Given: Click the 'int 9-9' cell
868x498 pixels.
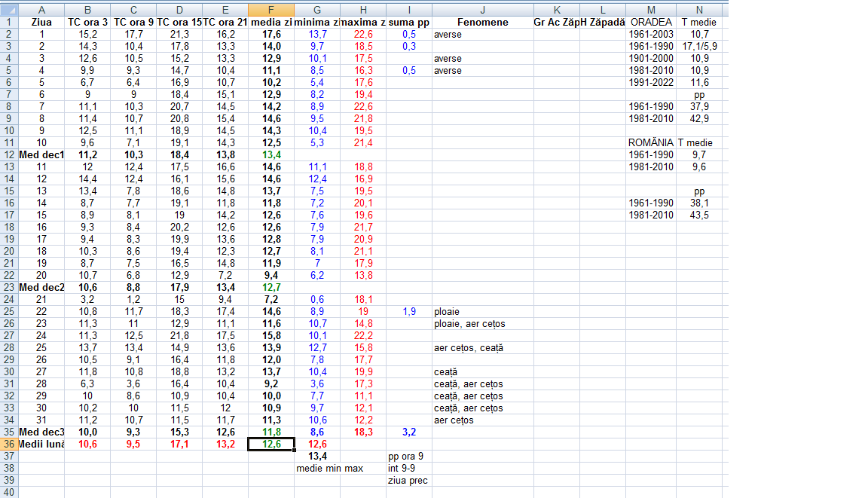Looking at the screenshot, I should pos(409,469).
